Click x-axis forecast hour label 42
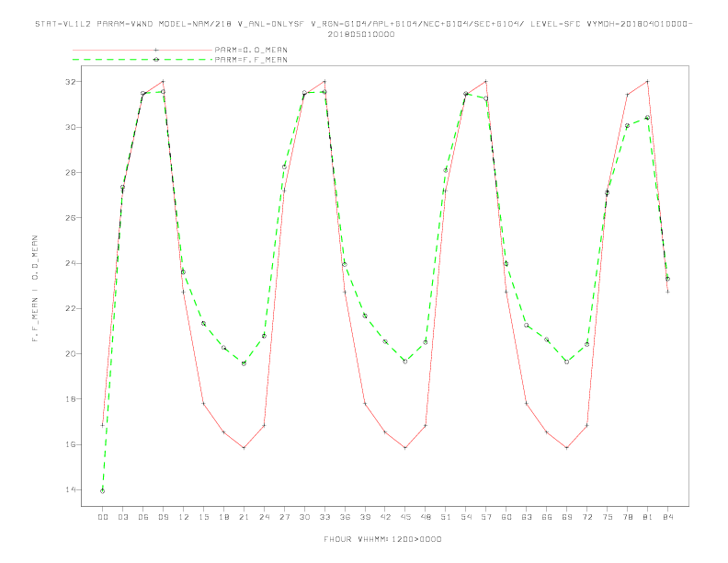Image resolution: width=728 pixels, height=563 pixels. tap(385, 517)
